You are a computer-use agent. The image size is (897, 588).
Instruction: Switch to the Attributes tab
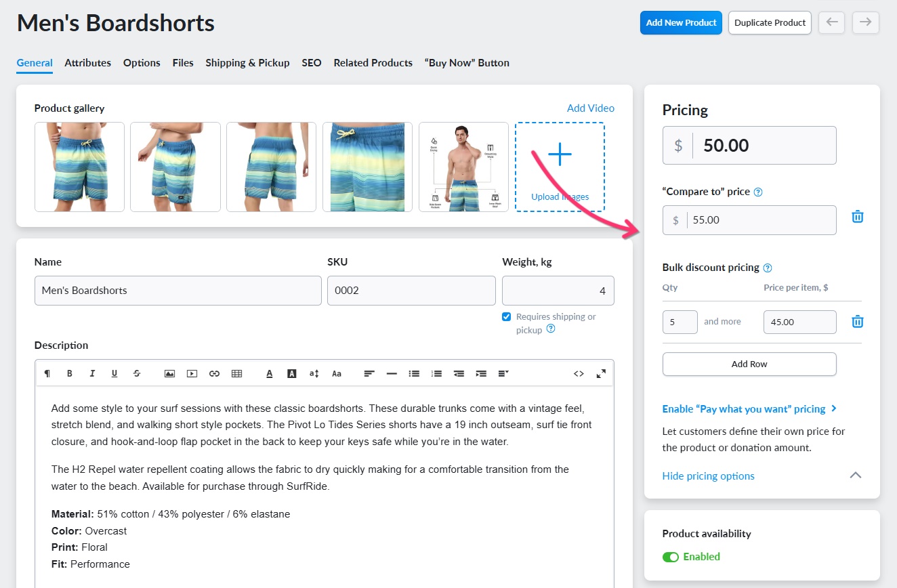pos(88,63)
